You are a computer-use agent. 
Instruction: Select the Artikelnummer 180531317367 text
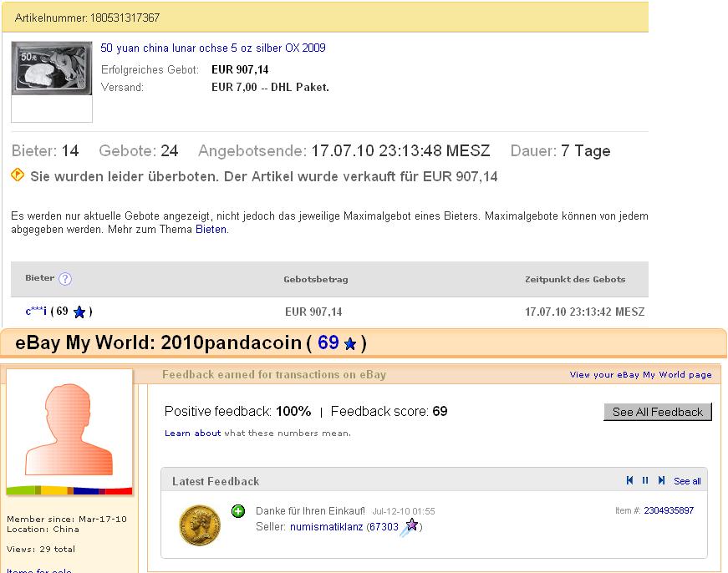click(87, 18)
